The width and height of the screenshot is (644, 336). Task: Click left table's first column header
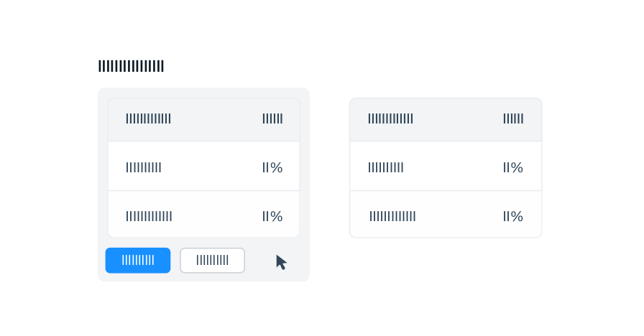[148, 118]
